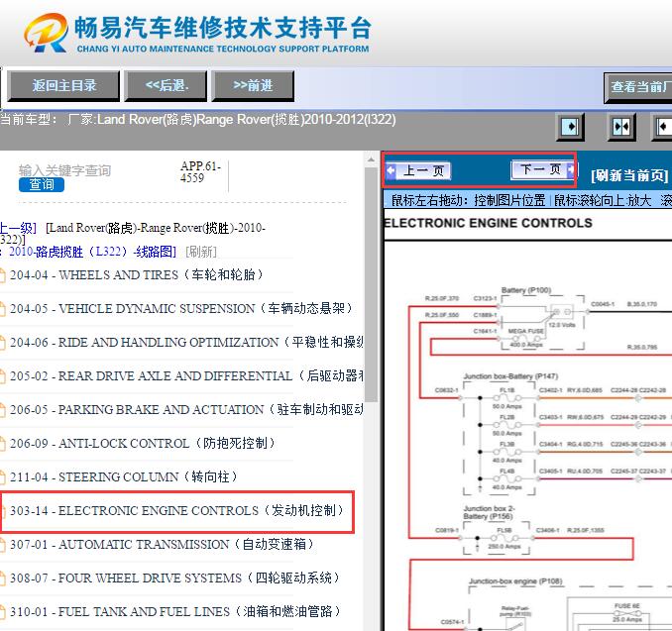This screenshot has width=672, height=631.
Task: Click the blue 查询 search button
Action: click(x=42, y=184)
